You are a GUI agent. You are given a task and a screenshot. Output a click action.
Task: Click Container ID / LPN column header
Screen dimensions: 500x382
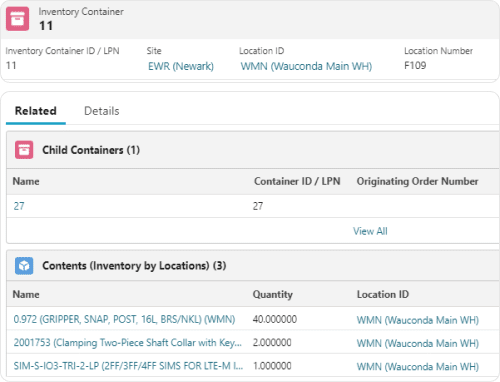pos(297,181)
